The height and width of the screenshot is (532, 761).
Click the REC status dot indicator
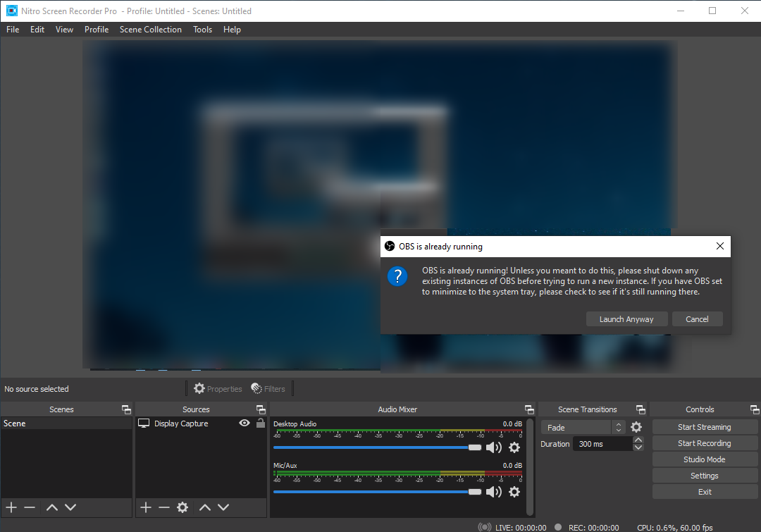point(558,526)
